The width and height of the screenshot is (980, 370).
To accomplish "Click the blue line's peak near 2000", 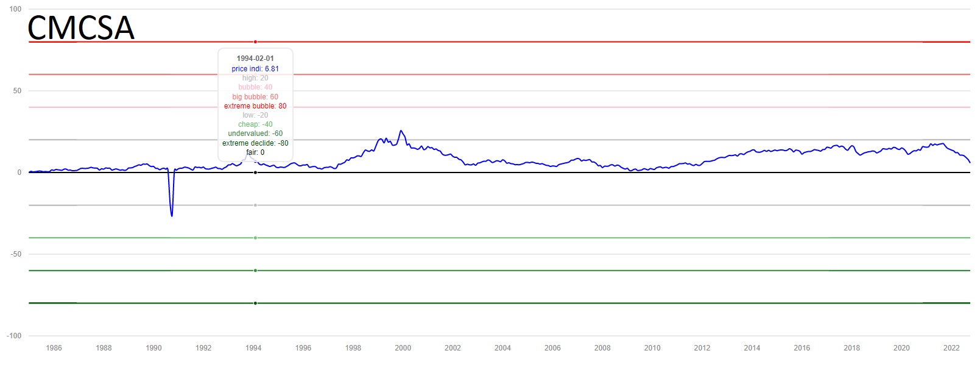I will click(x=400, y=131).
